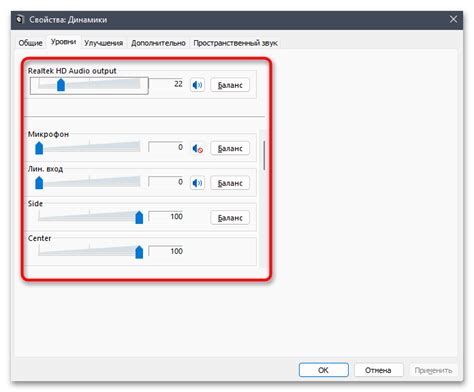This screenshot has width=474, height=392.
Task: Click the Side label text
Action: click(x=35, y=203)
